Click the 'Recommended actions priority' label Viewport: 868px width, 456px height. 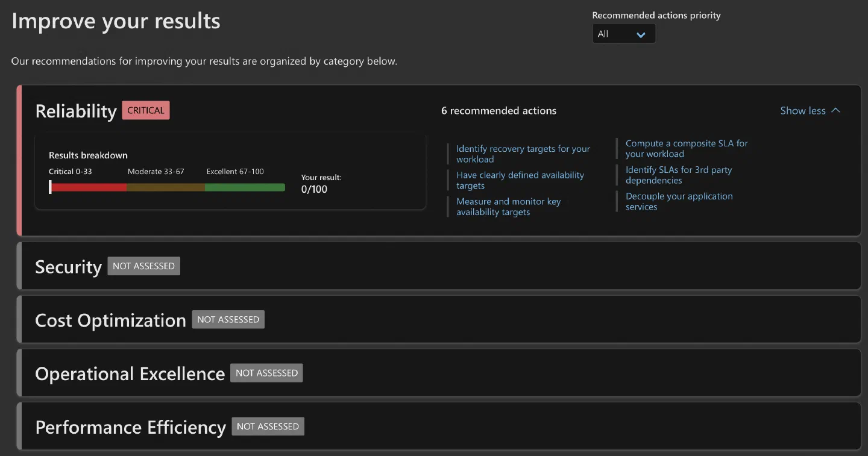656,16
